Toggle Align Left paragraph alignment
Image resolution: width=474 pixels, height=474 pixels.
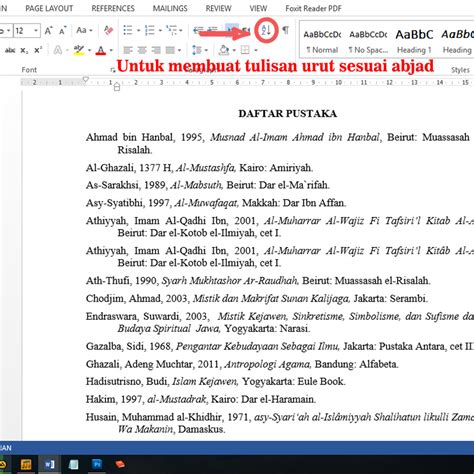click(x=128, y=50)
